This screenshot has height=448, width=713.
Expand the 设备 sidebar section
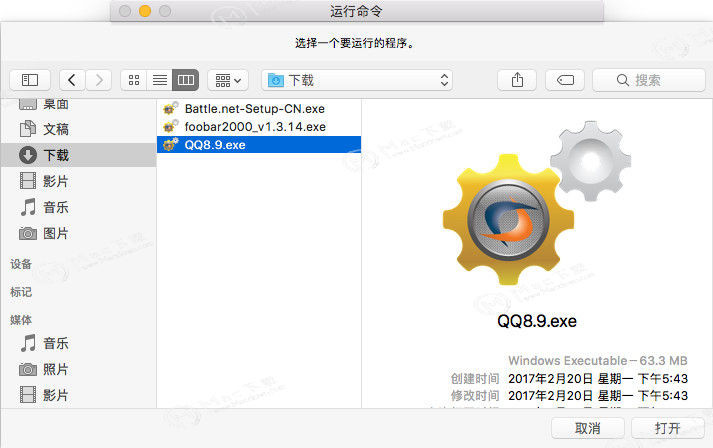pyautogui.click(x=21, y=264)
